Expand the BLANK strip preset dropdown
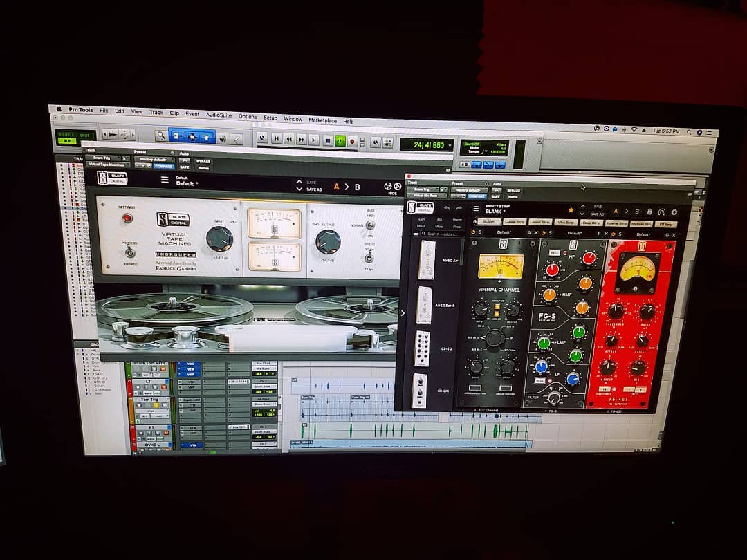 pyautogui.click(x=504, y=212)
